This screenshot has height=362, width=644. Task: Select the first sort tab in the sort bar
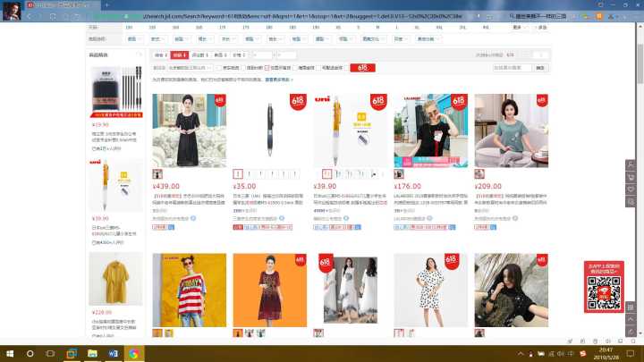point(159,55)
